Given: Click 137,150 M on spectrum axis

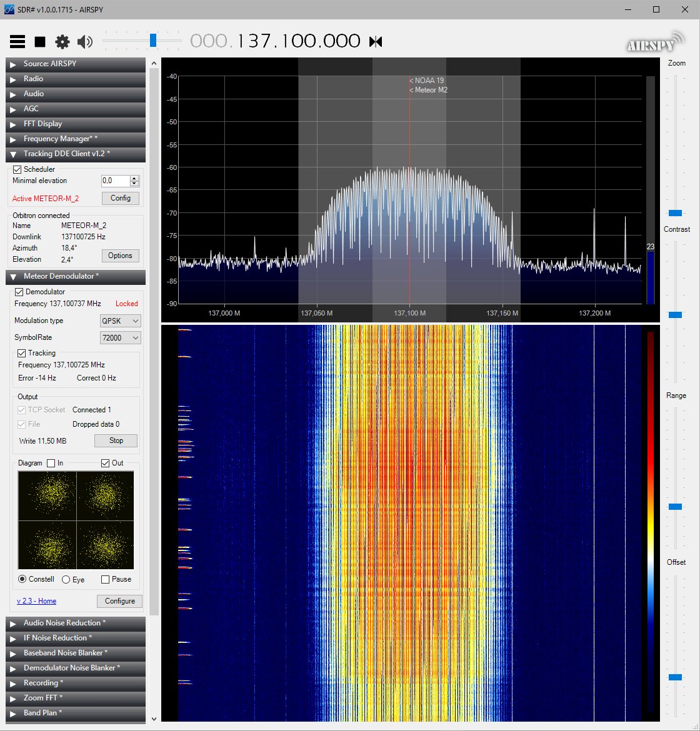Looking at the screenshot, I should pos(502,313).
